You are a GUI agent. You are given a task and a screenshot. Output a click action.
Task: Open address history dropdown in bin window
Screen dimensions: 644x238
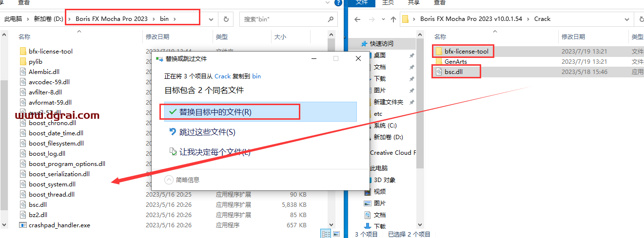[211, 19]
